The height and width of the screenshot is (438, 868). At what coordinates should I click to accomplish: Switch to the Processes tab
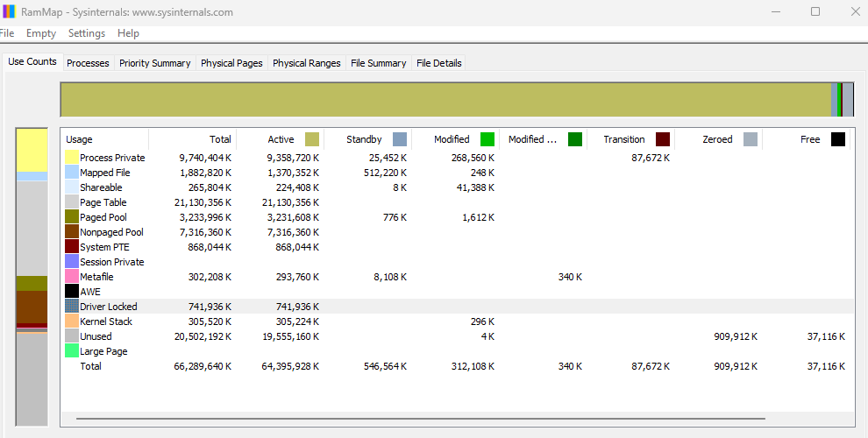click(x=88, y=63)
